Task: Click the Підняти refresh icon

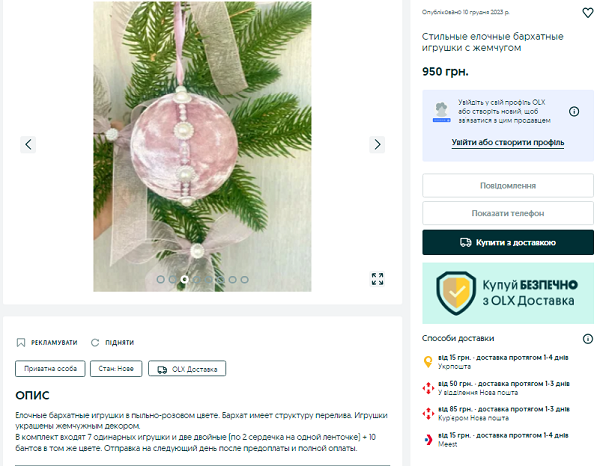Action: (95, 342)
